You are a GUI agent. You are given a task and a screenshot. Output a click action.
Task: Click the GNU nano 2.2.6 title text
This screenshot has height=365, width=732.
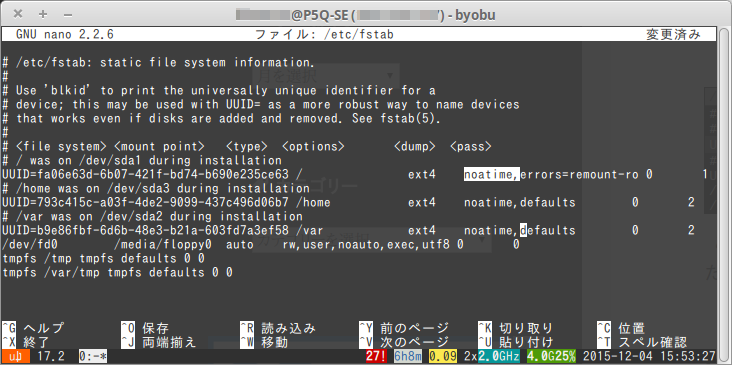coord(65,35)
